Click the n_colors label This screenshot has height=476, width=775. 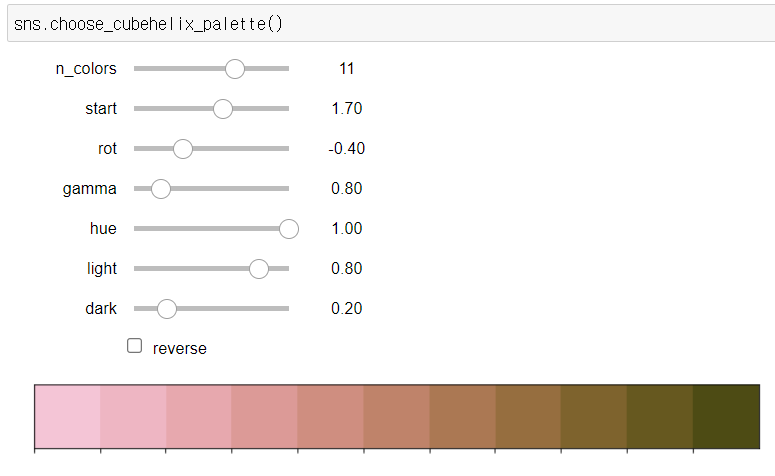[86, 69]
